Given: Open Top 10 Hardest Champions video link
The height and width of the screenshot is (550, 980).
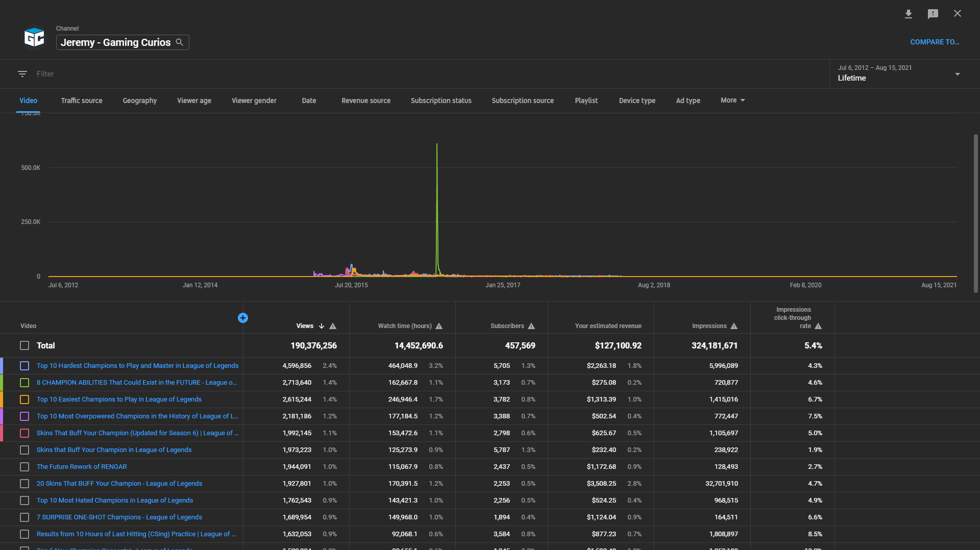Looking at the screenshot, I should pyautogui.click(x=137, y=366).
